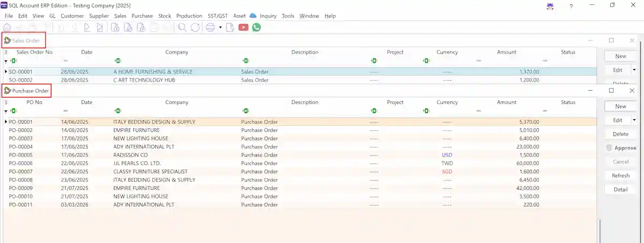Click the Sales Order window title icon
Screen dimensions: 644x243
click(x=8, y=41)
